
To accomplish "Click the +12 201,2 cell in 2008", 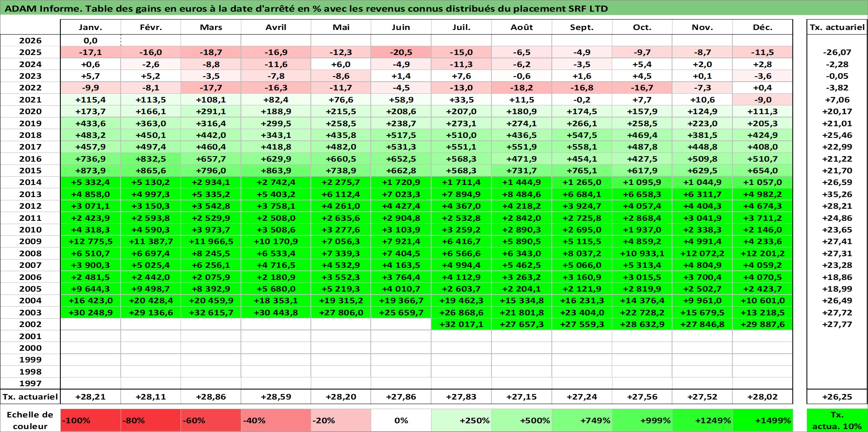I will click(763, 253).
